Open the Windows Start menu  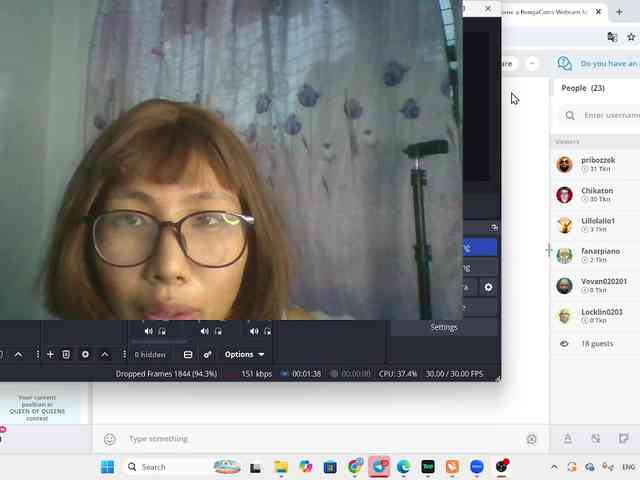pyautogui.click(x=108, y=467)
